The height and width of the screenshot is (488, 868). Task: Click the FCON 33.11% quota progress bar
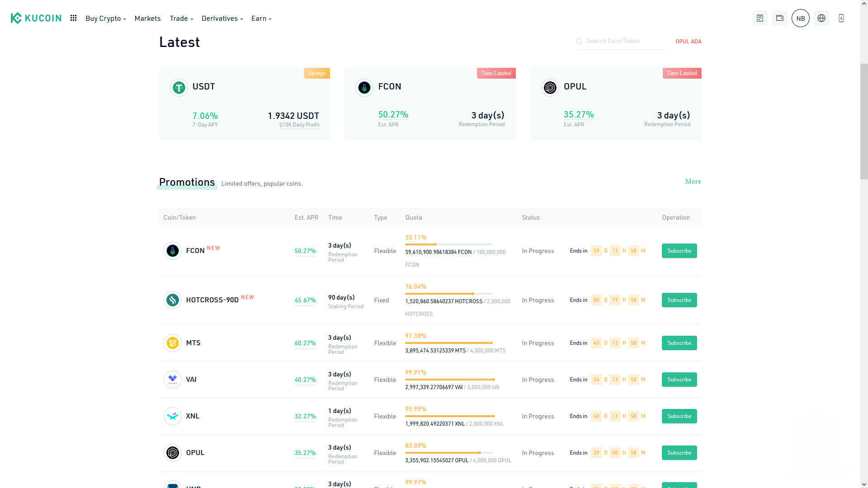[x=449, y=244]
